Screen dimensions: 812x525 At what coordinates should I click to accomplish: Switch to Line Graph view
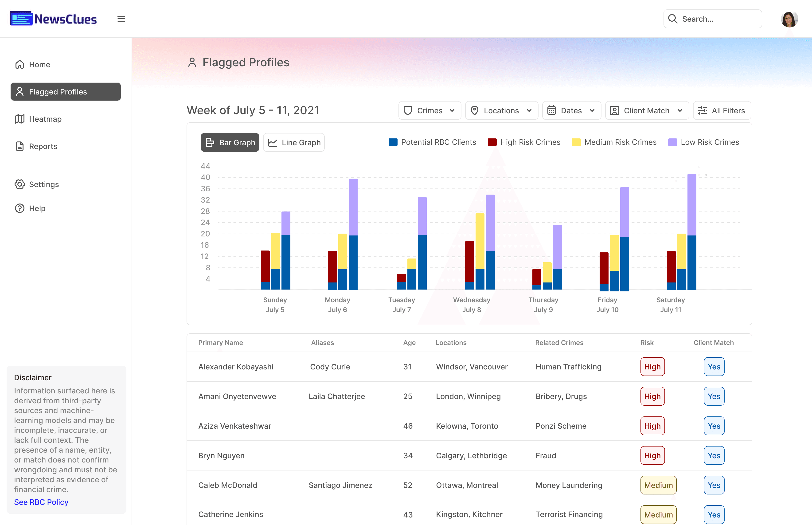(294, 142)
